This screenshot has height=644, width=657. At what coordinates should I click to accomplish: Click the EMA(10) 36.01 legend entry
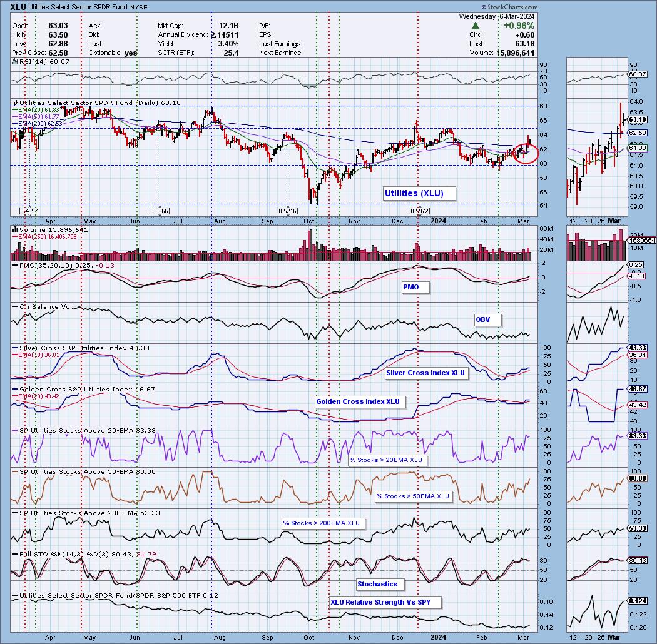coord(36,355)
